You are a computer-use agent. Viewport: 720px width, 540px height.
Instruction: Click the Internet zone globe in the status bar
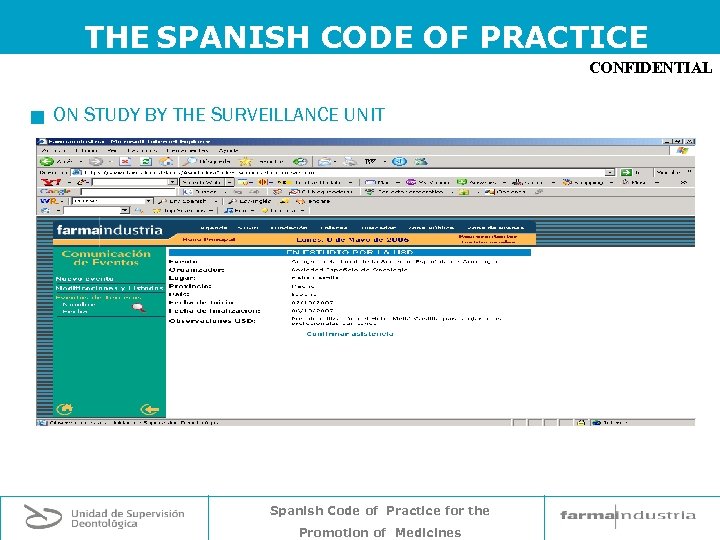[x=596, y=422]
